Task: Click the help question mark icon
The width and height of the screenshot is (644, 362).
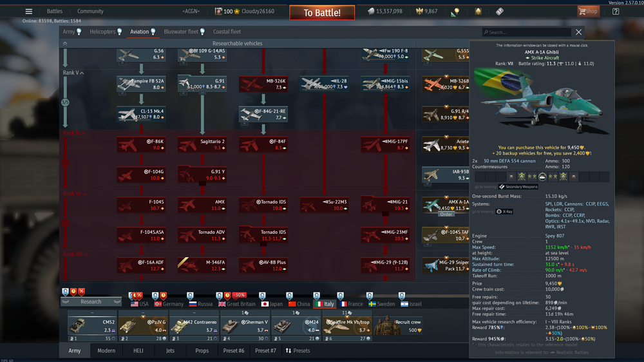Action: coord(615,12)
